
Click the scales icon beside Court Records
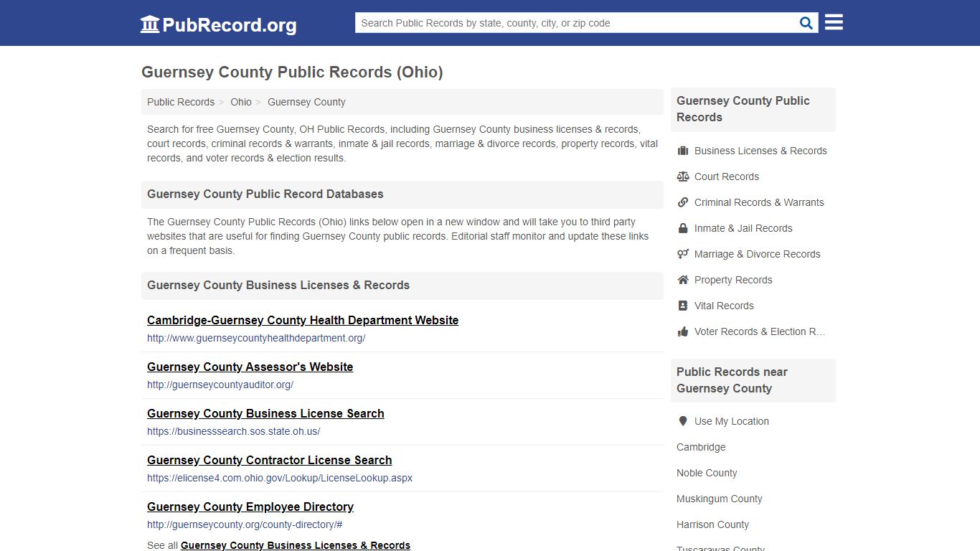click(x=683, y=176)
